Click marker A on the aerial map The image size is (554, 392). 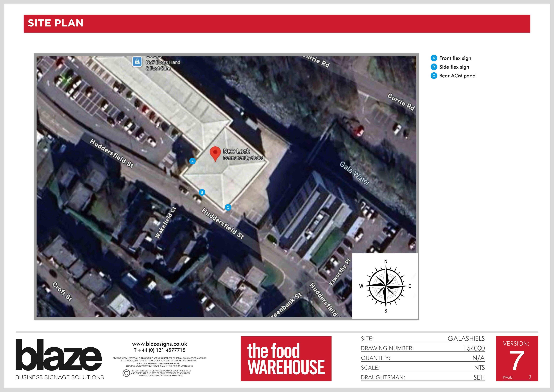pos(192,161)
